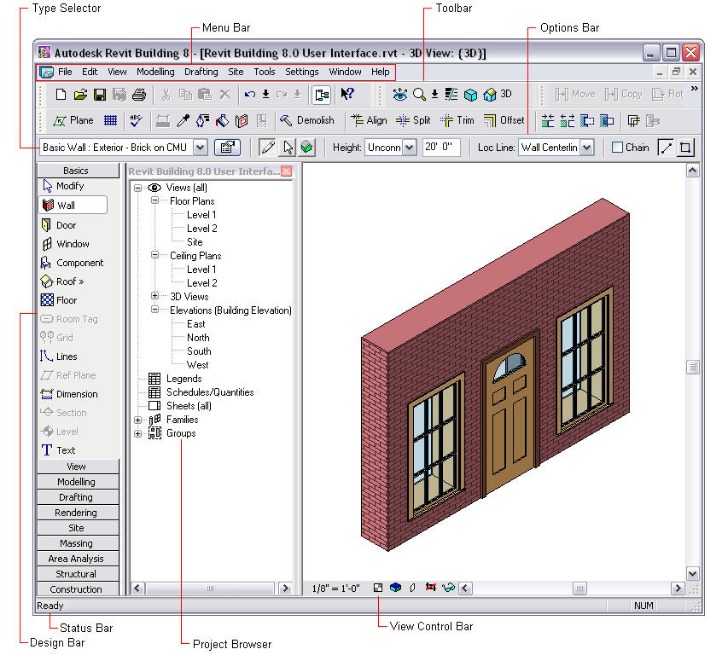Open the Level 1 floor plan view
The height and width of the screenshot is (655, 716).
click(x=201, y=215)
